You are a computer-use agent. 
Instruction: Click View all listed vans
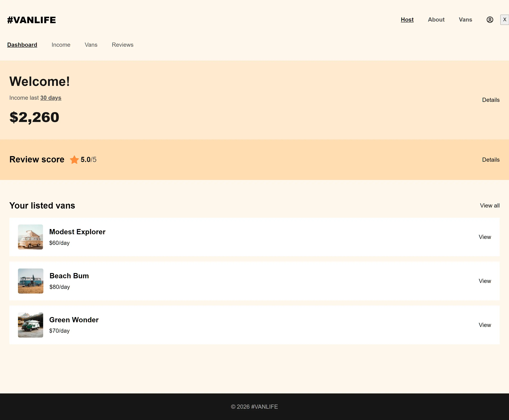[490, 205]
